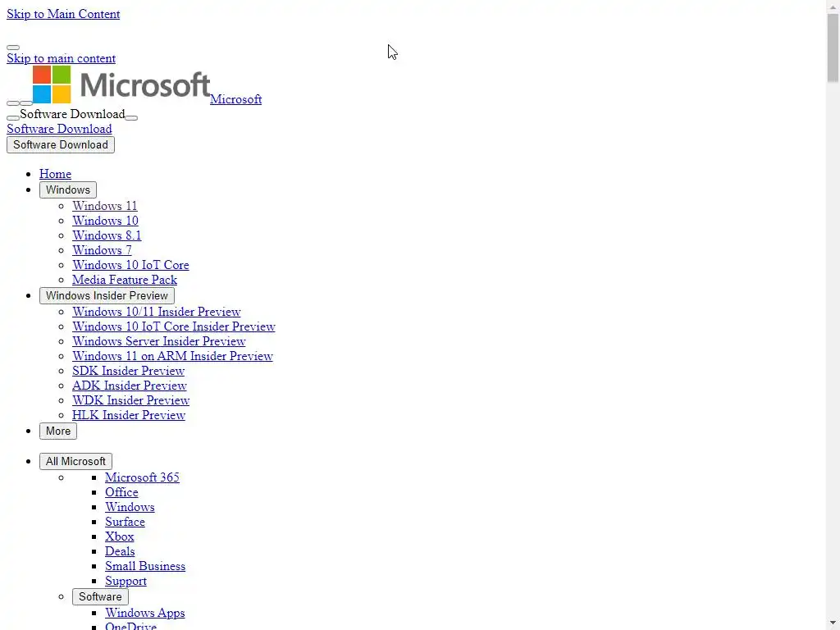Open the Windows 11 link

coord(105,206)
